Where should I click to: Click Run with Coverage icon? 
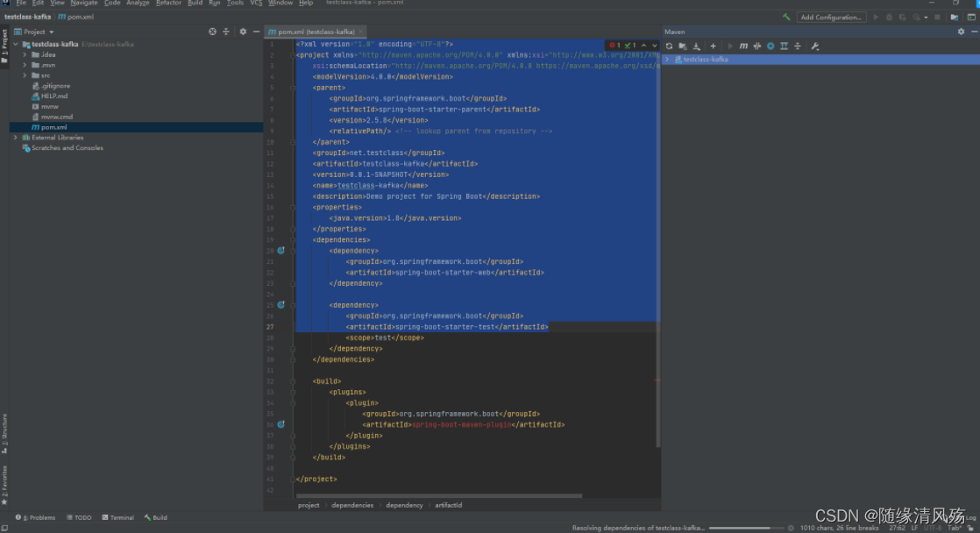[903, 17]
